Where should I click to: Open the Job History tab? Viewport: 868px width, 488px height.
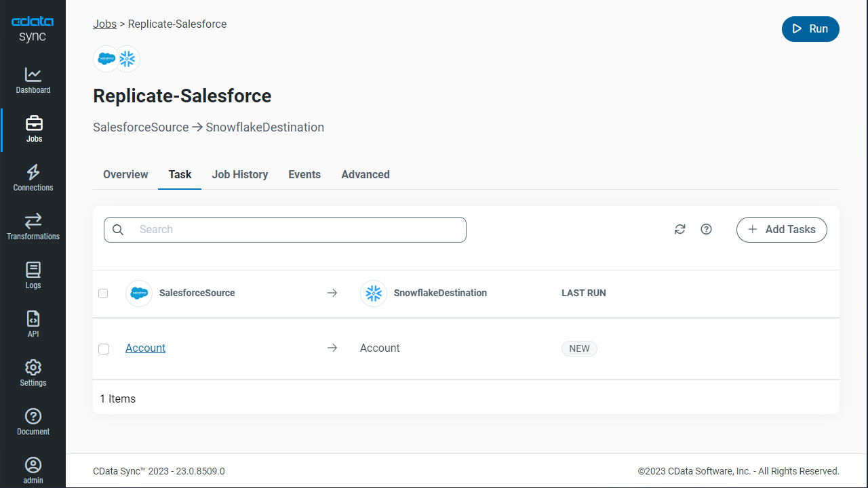(x=239, y=175)
